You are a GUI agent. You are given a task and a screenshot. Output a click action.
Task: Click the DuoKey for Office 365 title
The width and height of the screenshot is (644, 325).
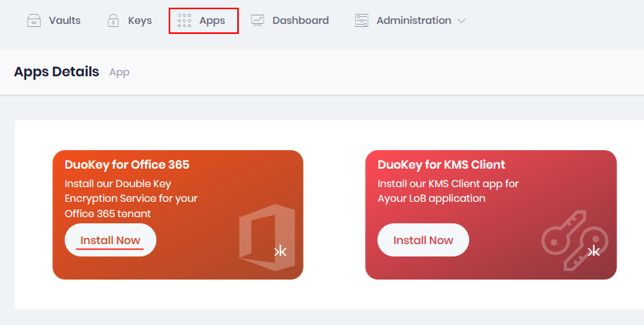click(127, 165)
